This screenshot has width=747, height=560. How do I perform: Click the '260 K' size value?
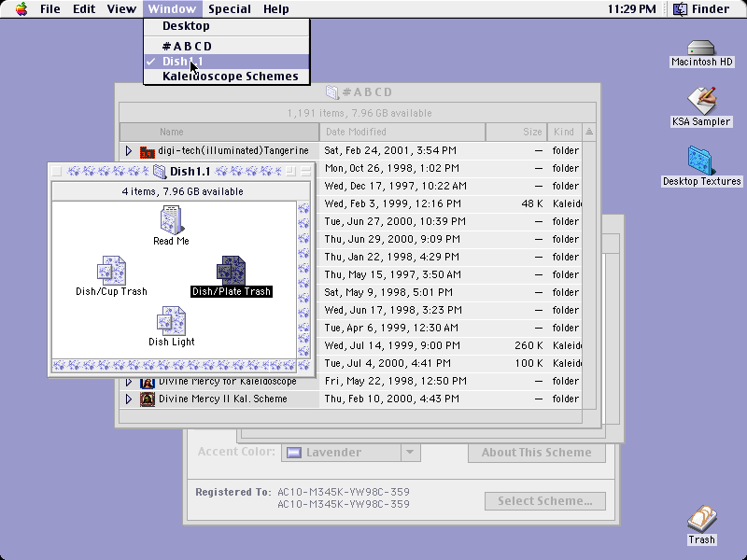[x=529, y=345]
